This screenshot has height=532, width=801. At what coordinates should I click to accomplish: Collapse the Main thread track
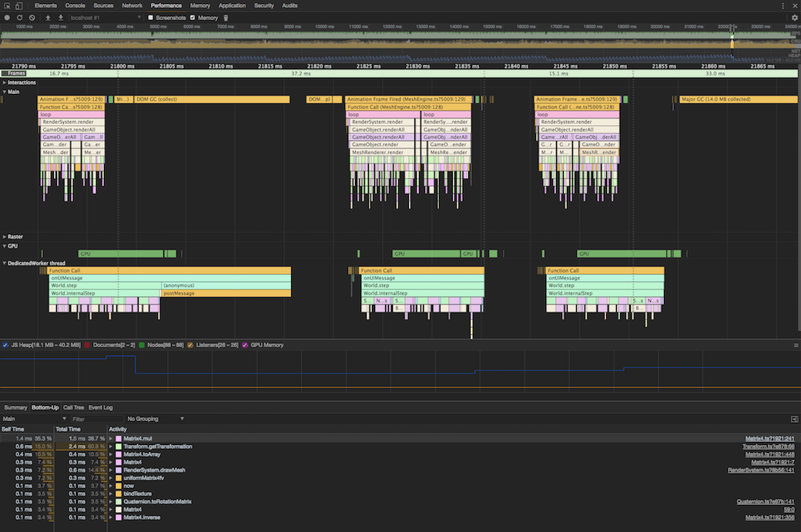(4, 92)
